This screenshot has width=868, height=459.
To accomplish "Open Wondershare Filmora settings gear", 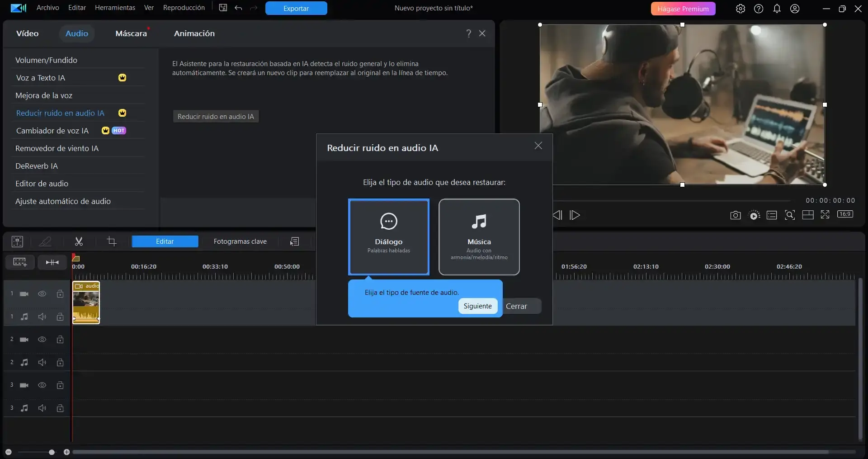I will pos(740,9).
